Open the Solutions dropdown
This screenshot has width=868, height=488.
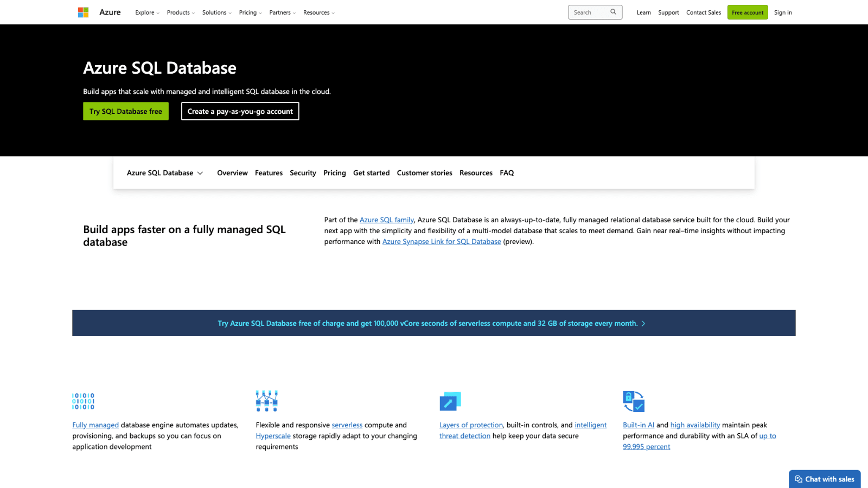pos(217,12)
